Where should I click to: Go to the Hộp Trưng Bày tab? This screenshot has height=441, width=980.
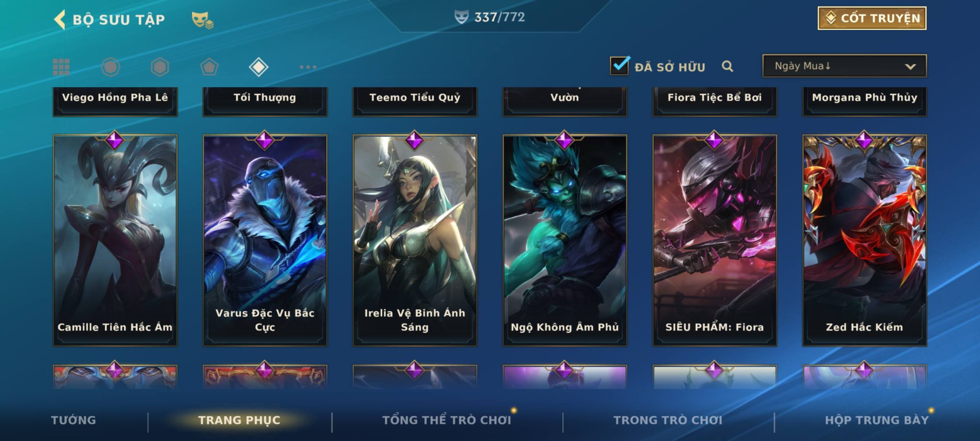877,420
